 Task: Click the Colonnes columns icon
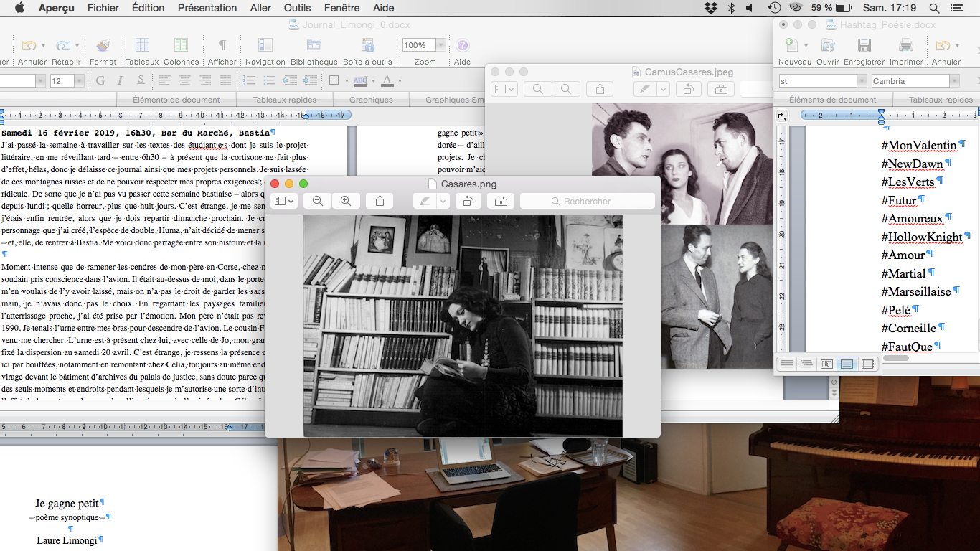[181, 46]
